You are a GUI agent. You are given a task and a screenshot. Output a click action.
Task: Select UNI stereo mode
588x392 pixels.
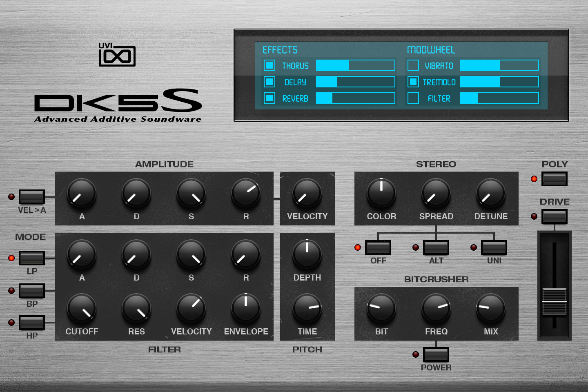[x=494, y=247]
